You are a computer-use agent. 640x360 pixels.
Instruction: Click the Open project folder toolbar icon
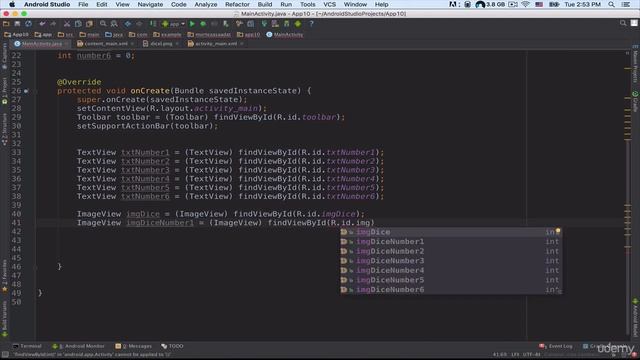click(x=6, y=24)
